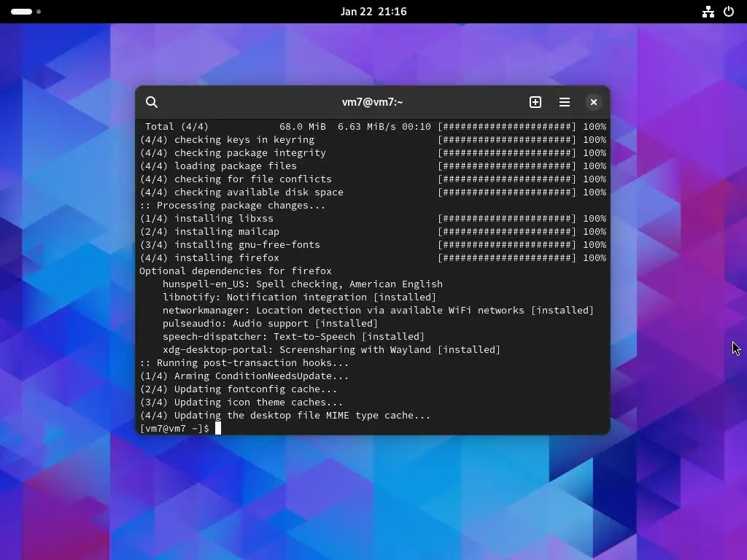747x560 pixels.
Task: Click 'installing mailcap' line
Action: click(373, 231)
